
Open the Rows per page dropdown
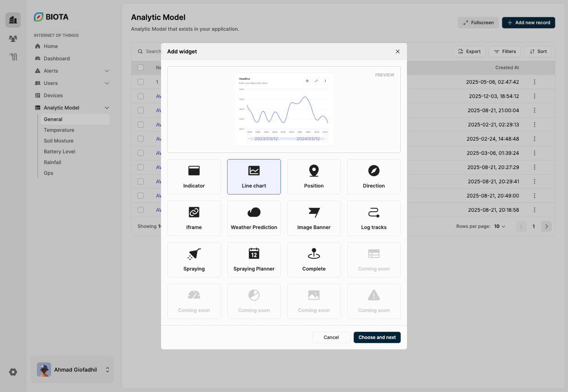(x=500, y=226)
